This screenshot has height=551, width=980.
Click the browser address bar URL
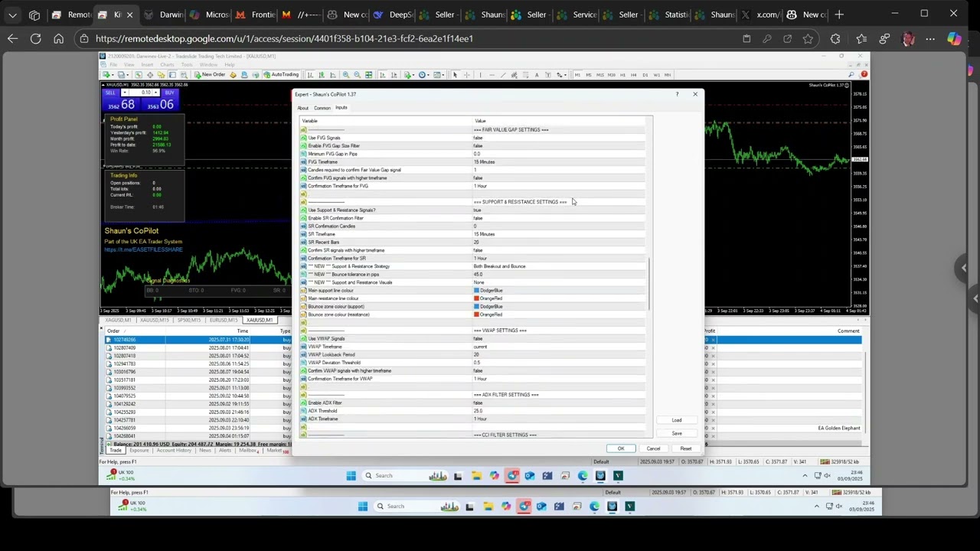pos(284,38)
